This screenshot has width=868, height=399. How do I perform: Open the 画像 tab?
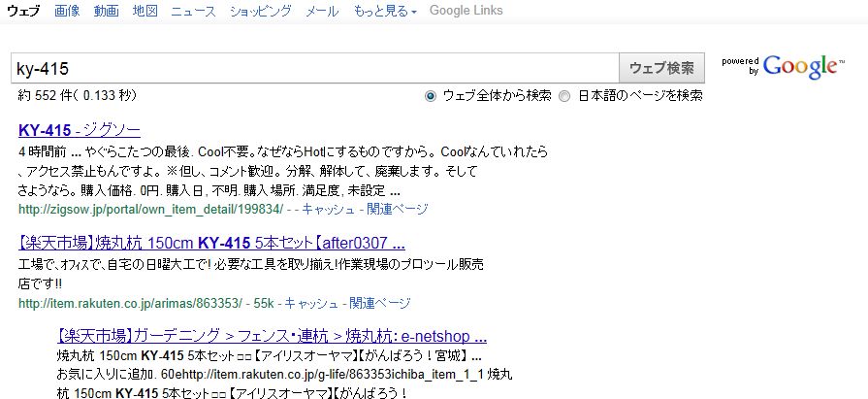pos(67,11)
